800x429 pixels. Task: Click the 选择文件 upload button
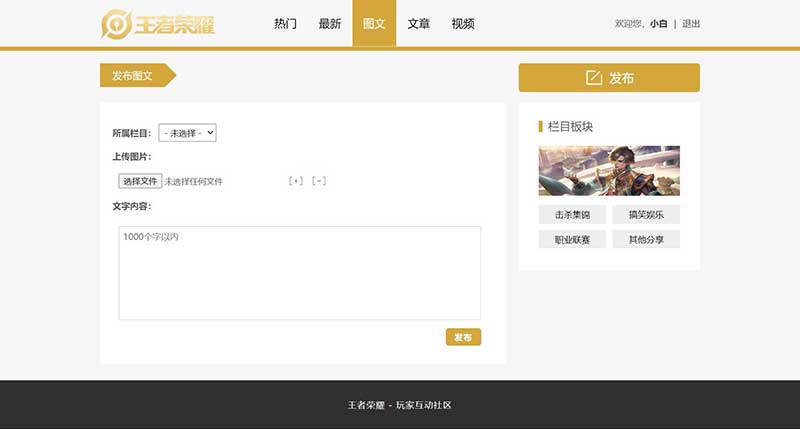pos(140,181)
